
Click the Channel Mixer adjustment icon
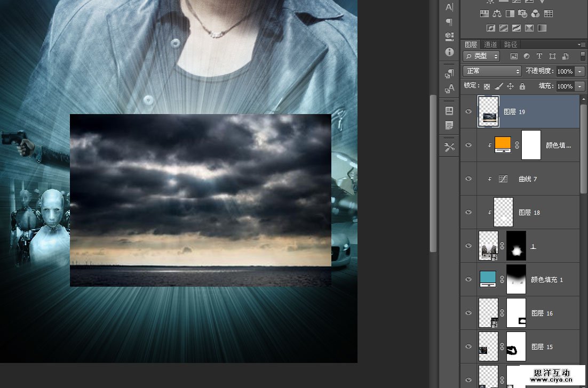(535, 14)
